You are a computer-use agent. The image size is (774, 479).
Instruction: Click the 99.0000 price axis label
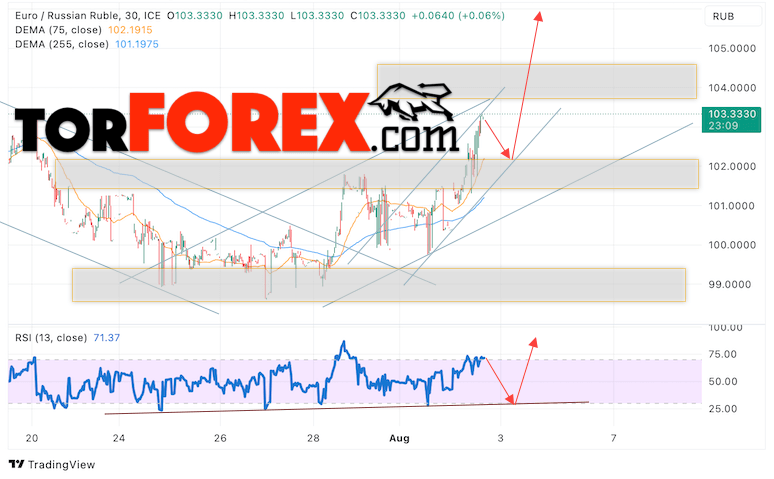[x=730, y=284]
